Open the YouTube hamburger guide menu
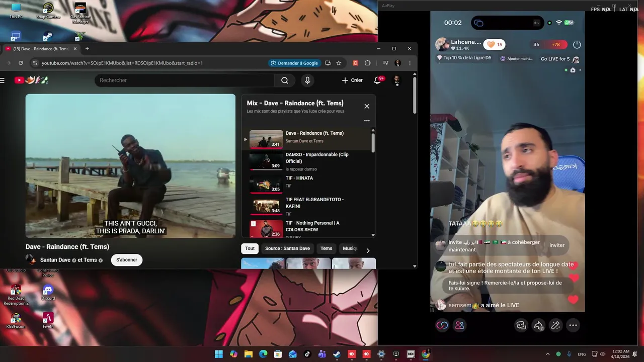 point(3,80)
